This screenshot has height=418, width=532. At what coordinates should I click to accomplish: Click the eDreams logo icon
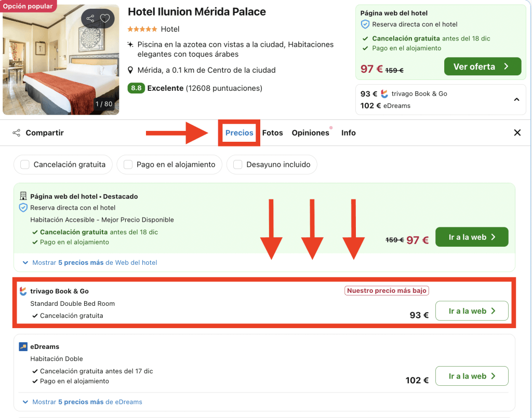coord(23,347)
